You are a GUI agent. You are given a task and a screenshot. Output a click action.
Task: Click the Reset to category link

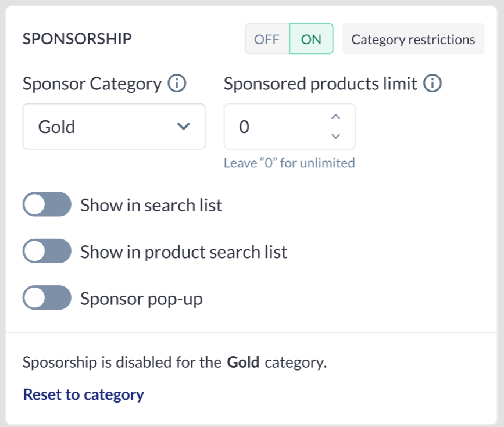[x=83, y=395]
